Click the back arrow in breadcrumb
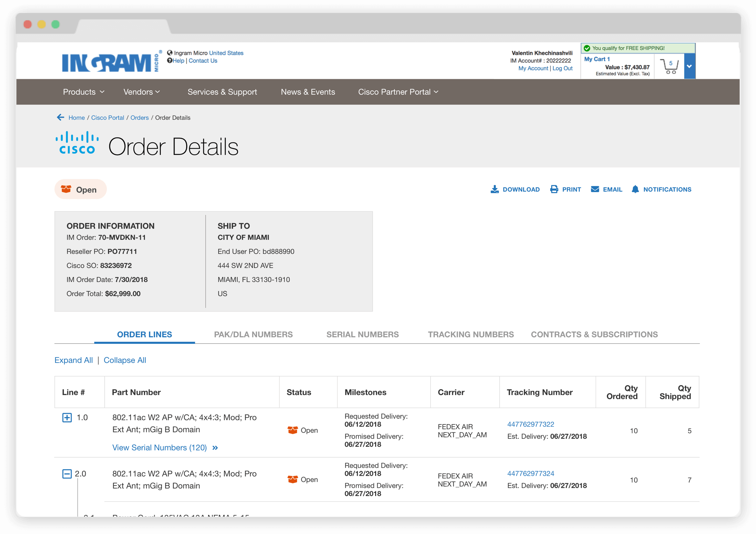 tap(60, 118)
